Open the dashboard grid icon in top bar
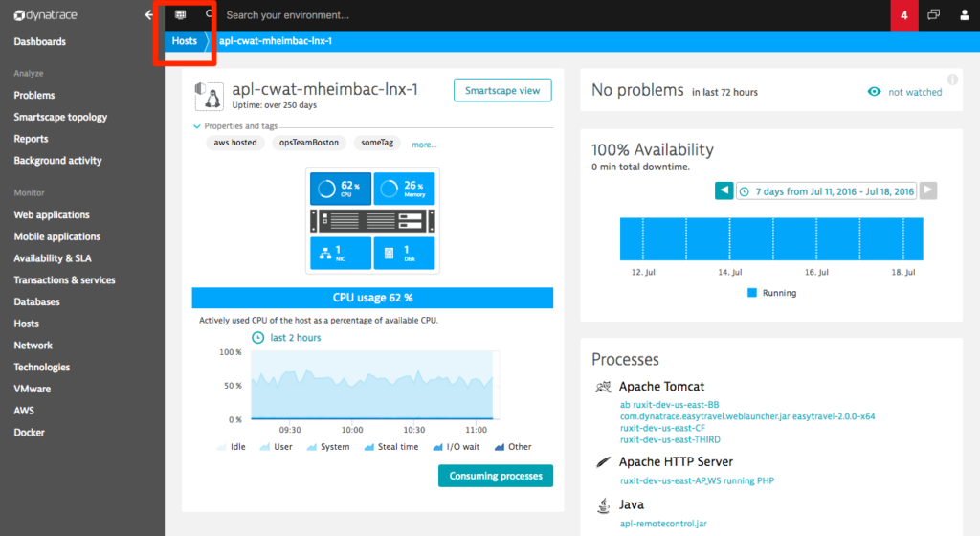980x536 pixels. tap(180, 14)
